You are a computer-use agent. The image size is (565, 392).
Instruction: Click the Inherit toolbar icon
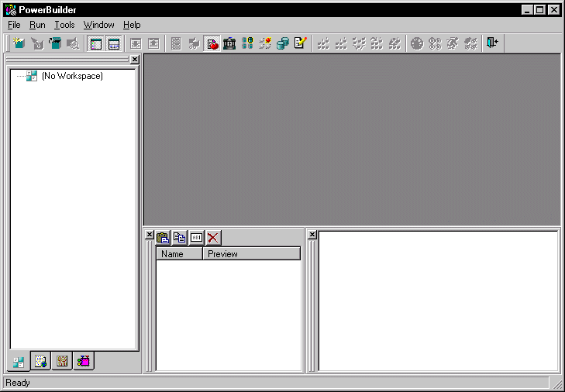[37, 43]
